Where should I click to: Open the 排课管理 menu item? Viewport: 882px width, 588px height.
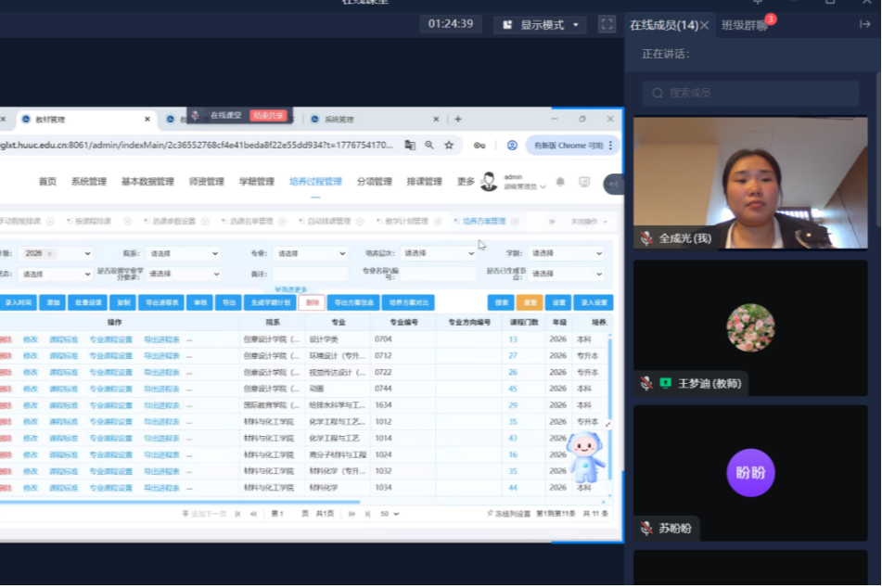pos(424,182)
